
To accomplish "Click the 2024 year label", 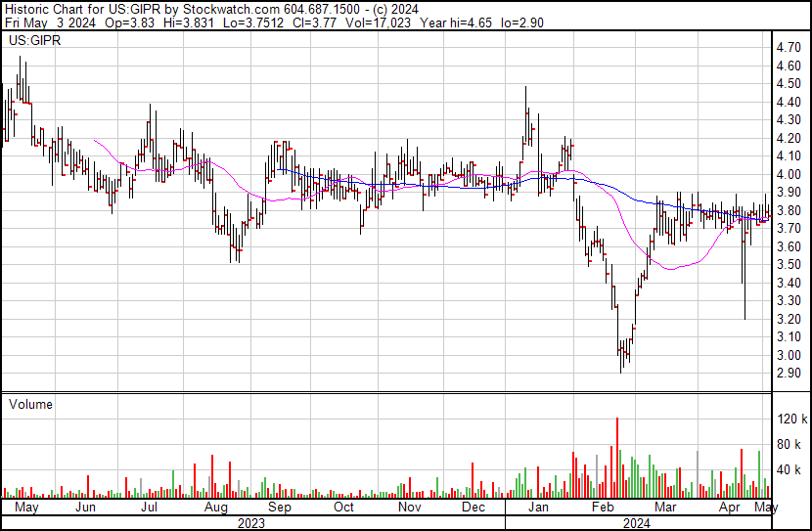I will tap(637, 522).
